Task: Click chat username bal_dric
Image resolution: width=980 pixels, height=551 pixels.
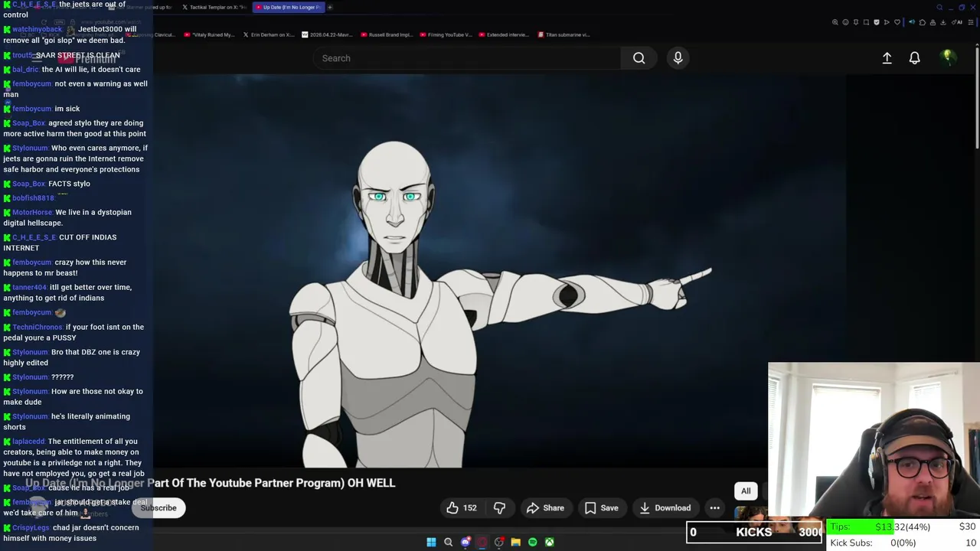Action: tap(25, 70)
